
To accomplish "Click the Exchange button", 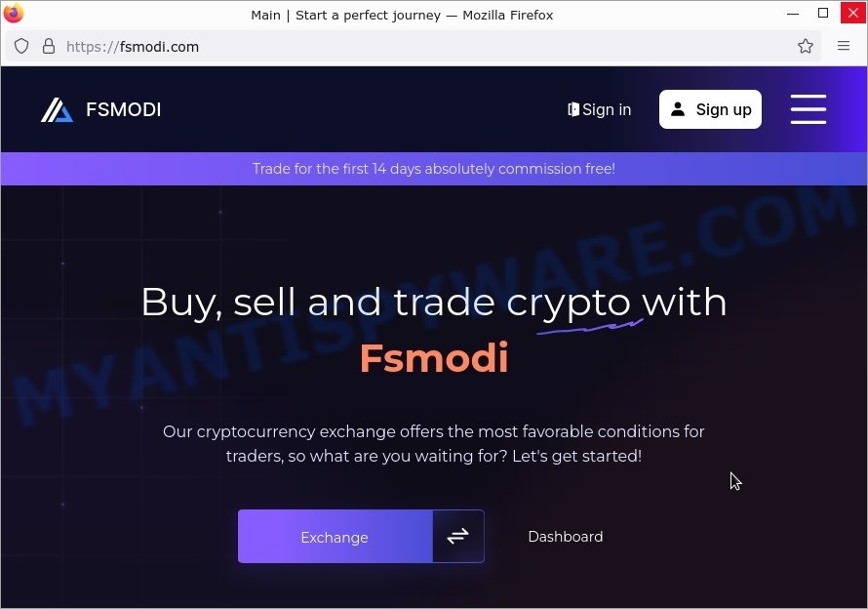I will [x=335, y=537].
